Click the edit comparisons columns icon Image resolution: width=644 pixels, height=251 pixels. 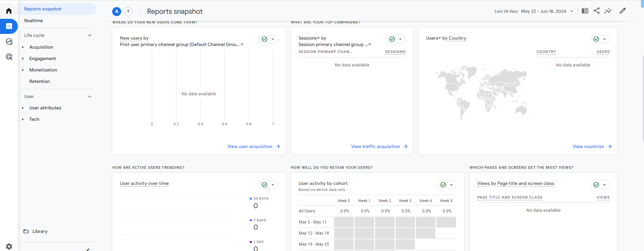tap(585, 11)
